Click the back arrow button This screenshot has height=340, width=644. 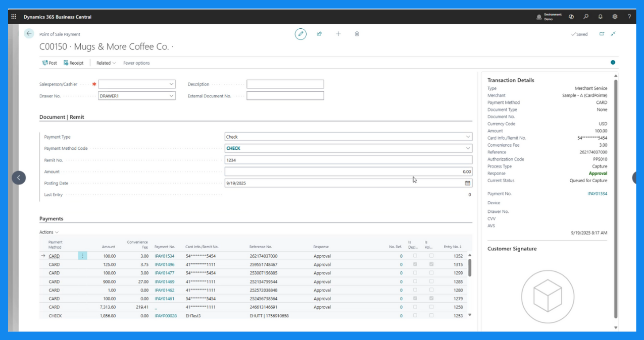coord(29,34)
